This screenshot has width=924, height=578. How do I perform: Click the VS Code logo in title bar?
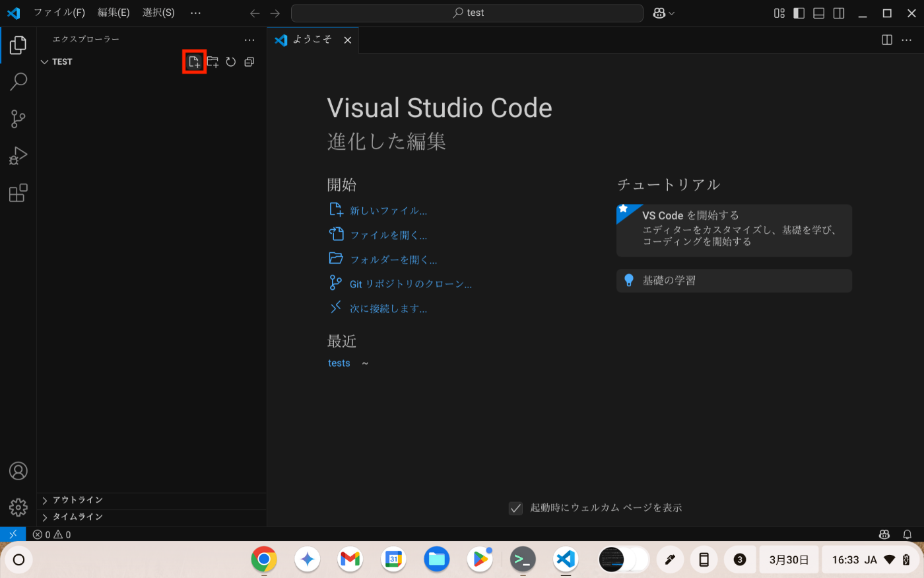pos(14,13)
